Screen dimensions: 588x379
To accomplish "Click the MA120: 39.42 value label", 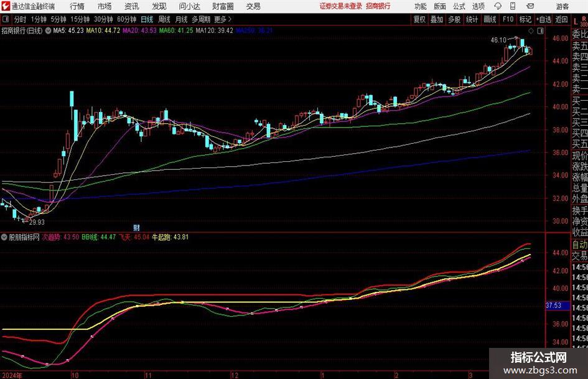I will (x=215, y=30).
